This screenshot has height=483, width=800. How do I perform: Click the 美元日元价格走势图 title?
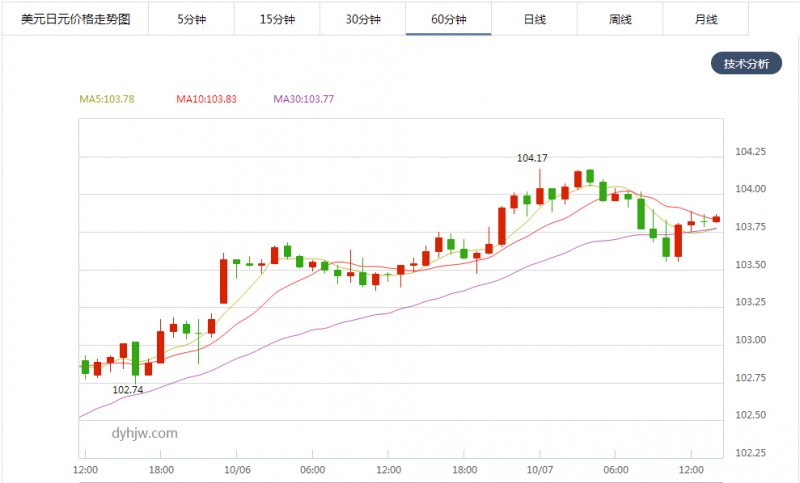(x=75, y=19)
